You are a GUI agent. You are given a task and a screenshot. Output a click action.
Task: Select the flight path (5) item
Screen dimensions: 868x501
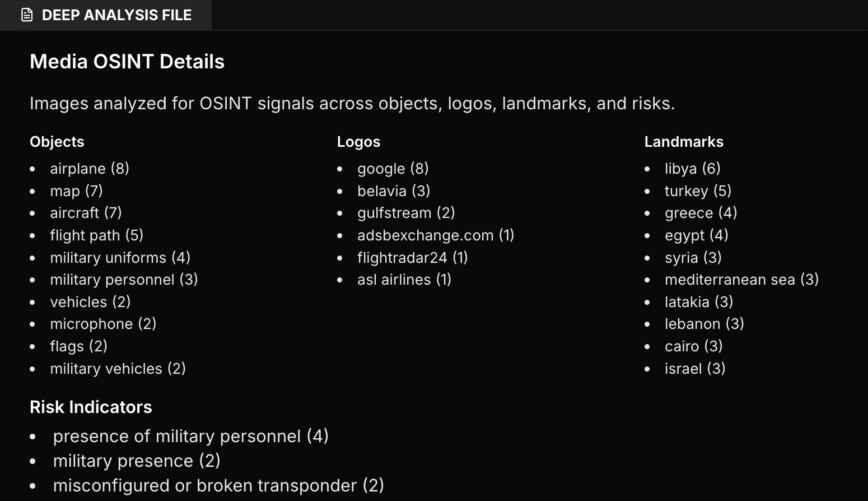pyautogui.click(x=97, y=235)
